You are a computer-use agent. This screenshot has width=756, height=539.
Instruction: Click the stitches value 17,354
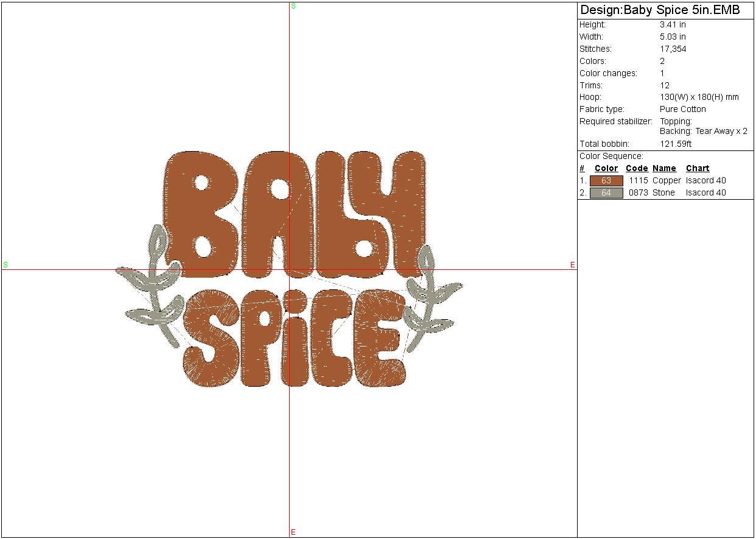pos(673,49)
